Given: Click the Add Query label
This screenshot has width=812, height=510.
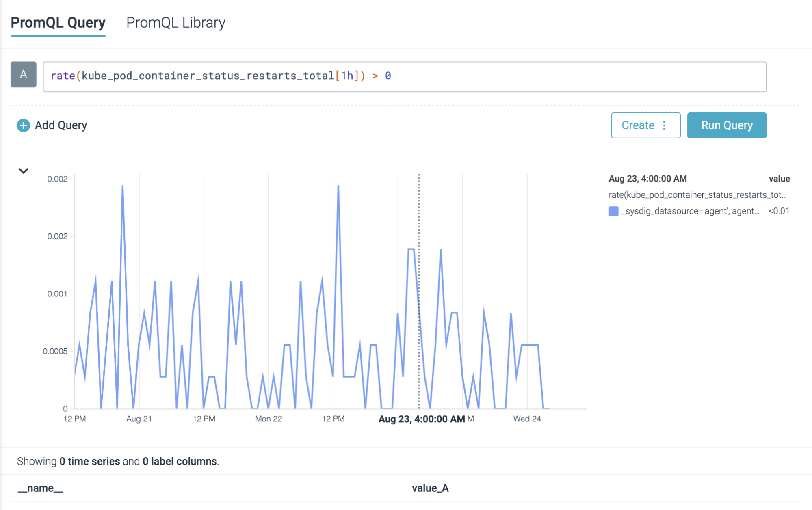Looking at the screenshot, I should pos(61,125).
